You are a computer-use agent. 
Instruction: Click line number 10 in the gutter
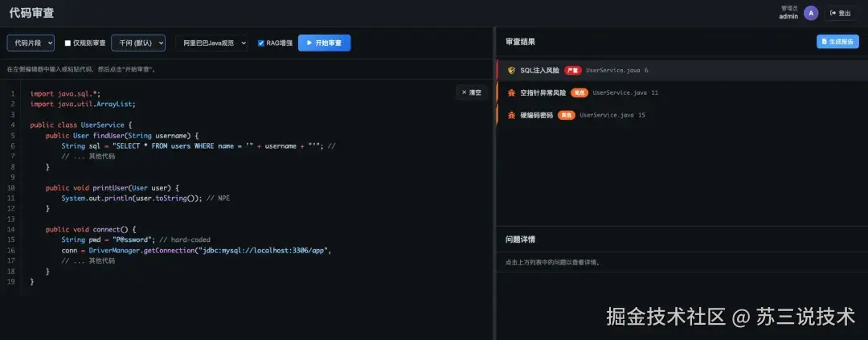pyautogui.click(x=11, y=188)
